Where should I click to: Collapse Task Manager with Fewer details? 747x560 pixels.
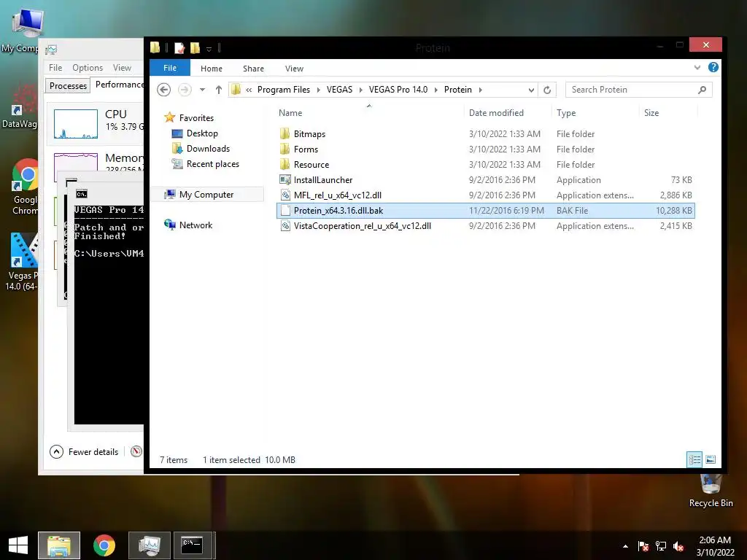click(x=85, y=451)
